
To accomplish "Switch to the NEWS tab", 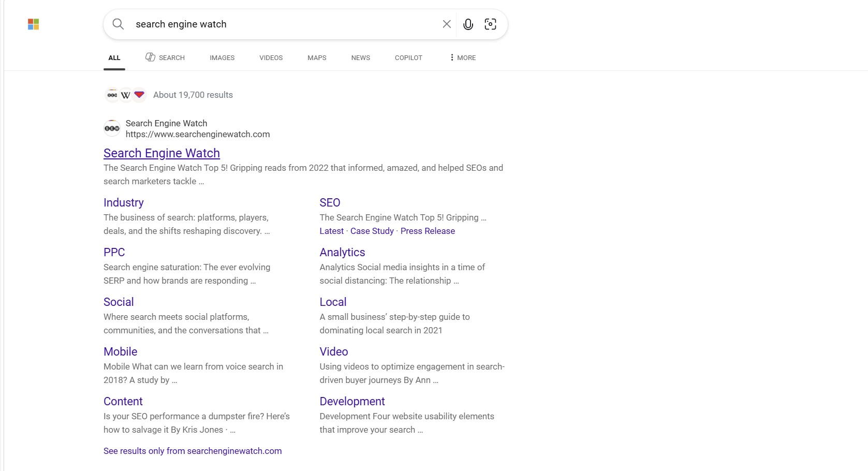I will [361, 58].
